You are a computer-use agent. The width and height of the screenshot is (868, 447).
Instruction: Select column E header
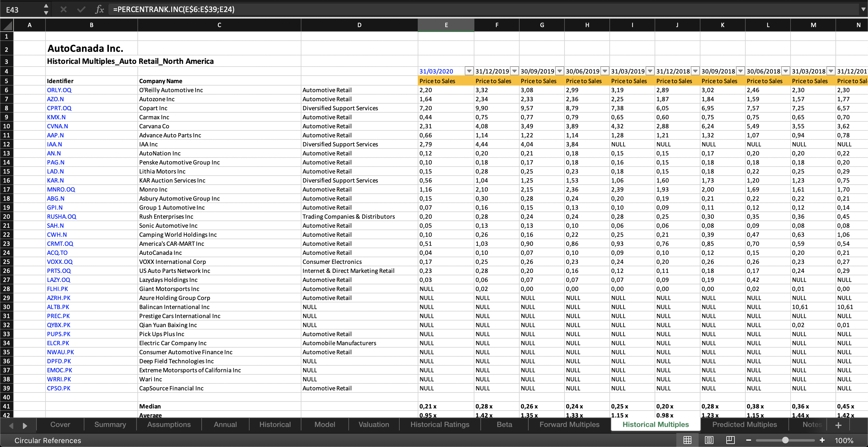pos(446,25)
